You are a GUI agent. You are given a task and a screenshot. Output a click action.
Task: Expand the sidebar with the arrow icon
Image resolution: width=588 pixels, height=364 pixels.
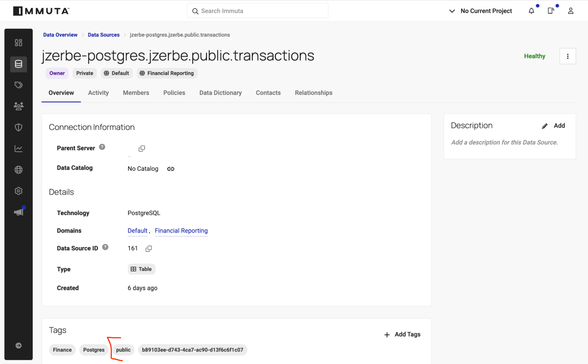pyautogui.click(x=19, y=345)
